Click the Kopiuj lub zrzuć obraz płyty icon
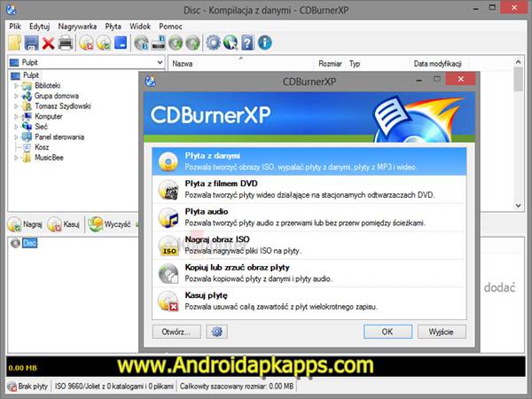 [x=168, y=273]
